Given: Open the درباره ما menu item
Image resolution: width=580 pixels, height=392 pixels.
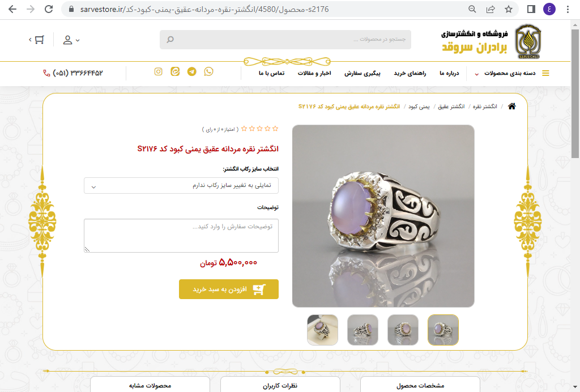Looking at the screenshot, I should (449, 73).
